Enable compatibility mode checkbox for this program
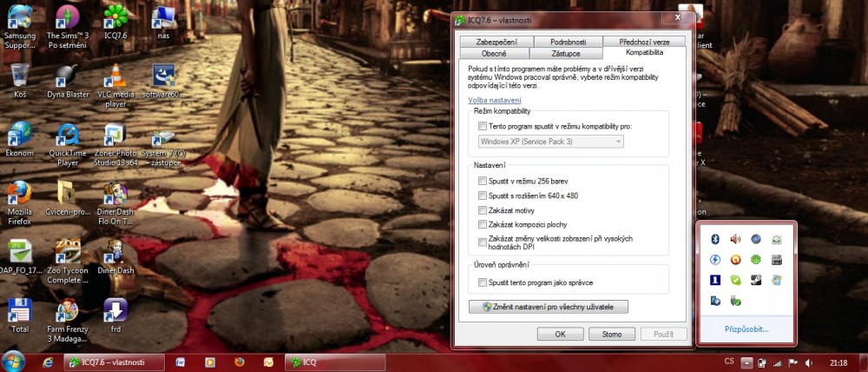 pyautogui.click(x=482, y=126)
